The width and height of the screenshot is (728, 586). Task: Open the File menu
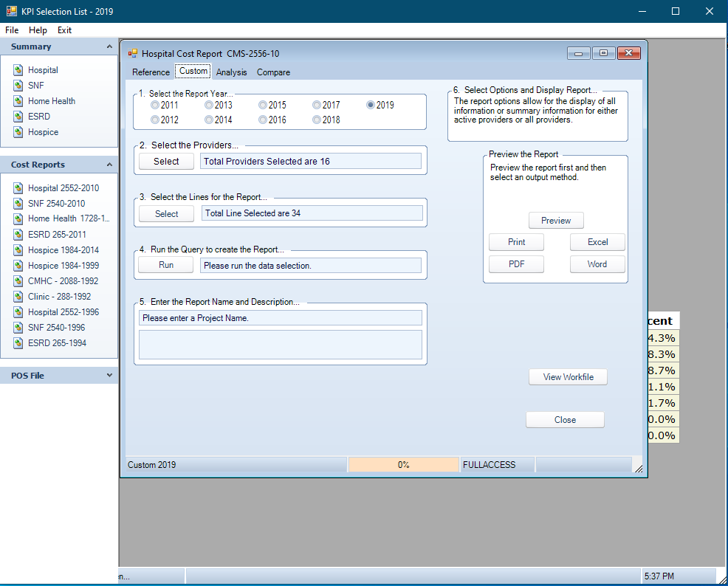click(12, 30)
